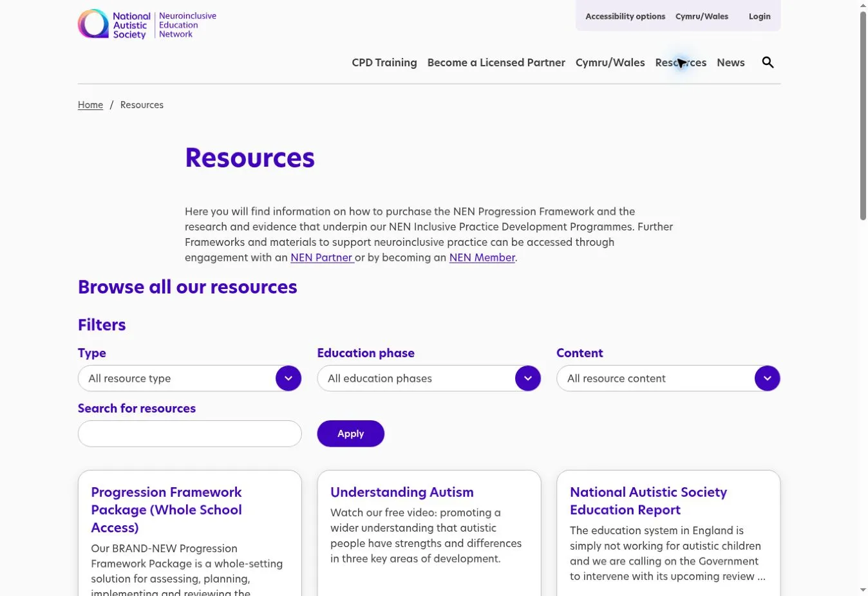Expand the All resource content dropdown
Image resolution: width=868 pixels, height=596 pixels.
[x=668, y=378]
